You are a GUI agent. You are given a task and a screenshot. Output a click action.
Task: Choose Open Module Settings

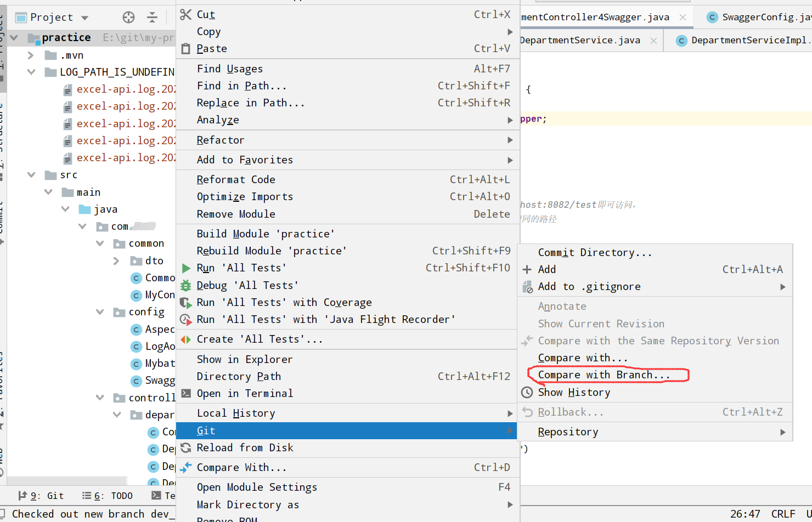click(x=348, y=487)
